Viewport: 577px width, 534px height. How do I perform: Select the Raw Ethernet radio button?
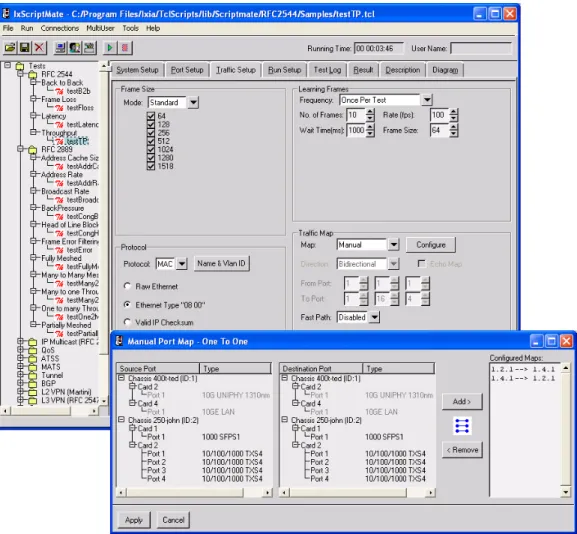point(127,286)
